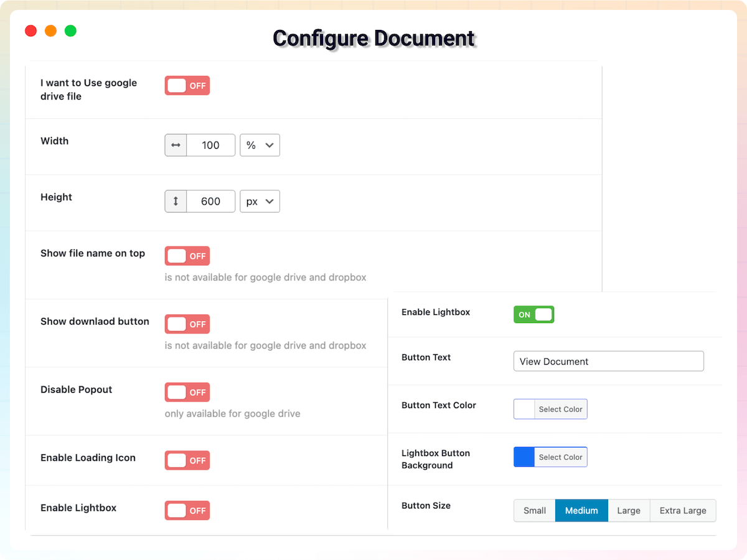This screenshot has height=560, width=747.
Task: Click the blue Lightbox Button Background swatch
Action: (524, 457)
